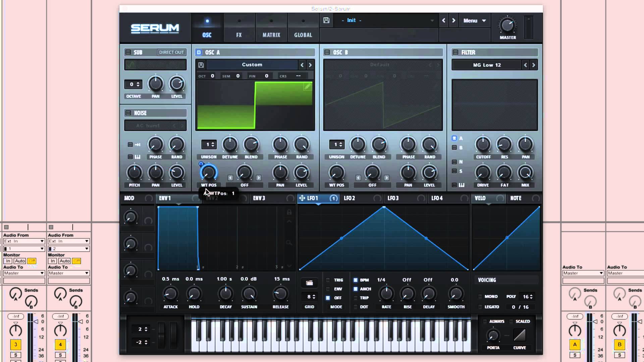Click the envelope ATTACK knob
Image resolution: width=644 pixels, height=362 pixels.
pyautogui.click(x=170, y=294)
